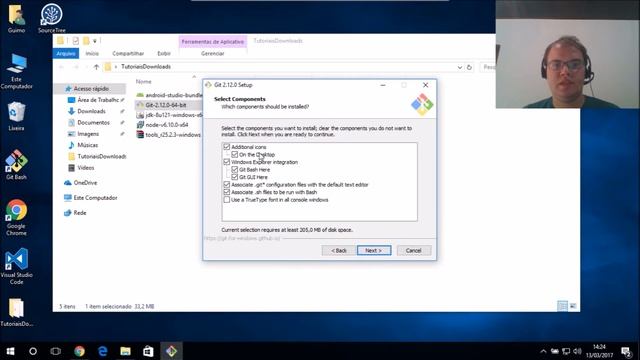Open quick access toolbar dropdown arrow
Image resolution: width=640 pixels, height=360 pixels.
pos(95,41)
